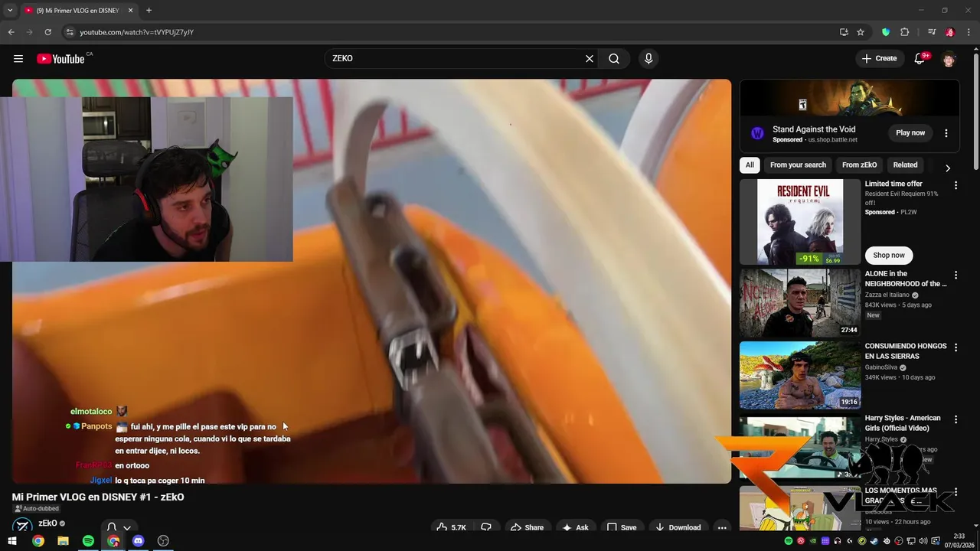Close the Mi Primer VLOG tab
980x551 pixels.
click(130, 10)
